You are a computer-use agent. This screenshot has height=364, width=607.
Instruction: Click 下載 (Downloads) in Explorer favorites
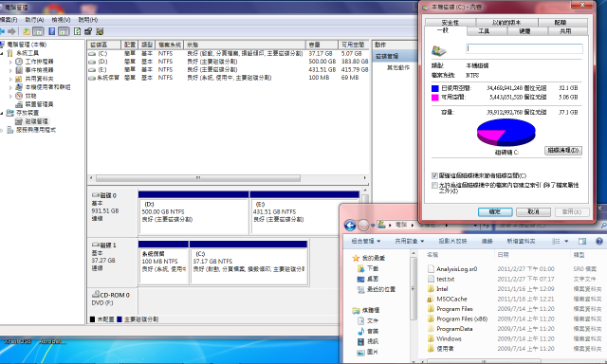(373, 268)
